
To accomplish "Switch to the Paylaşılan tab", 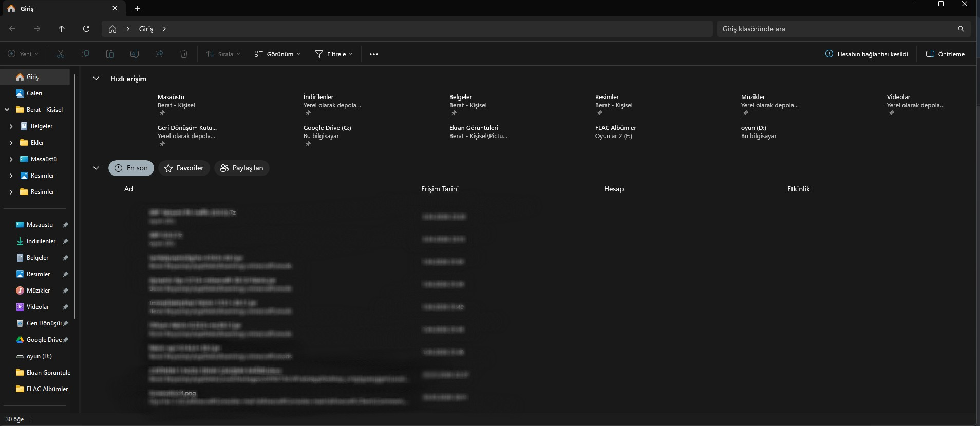I will pyautogui.click(x=241, y=168).
